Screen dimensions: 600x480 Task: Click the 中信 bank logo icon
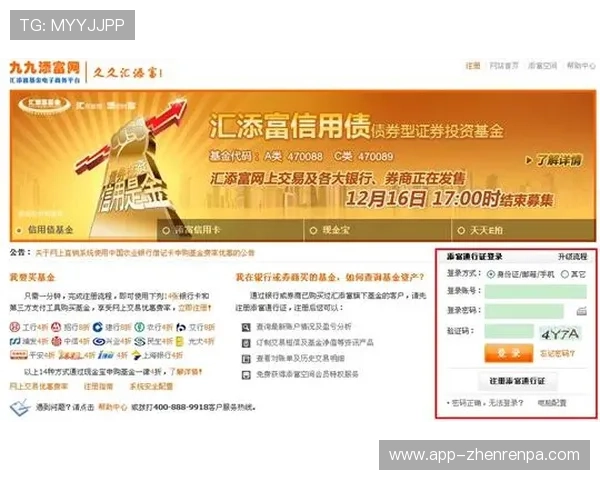pos(56,341)
